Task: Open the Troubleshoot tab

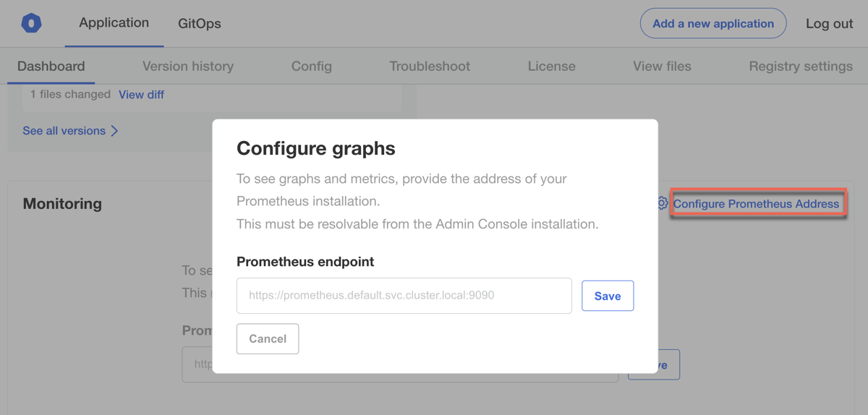Action: point(430,67)
